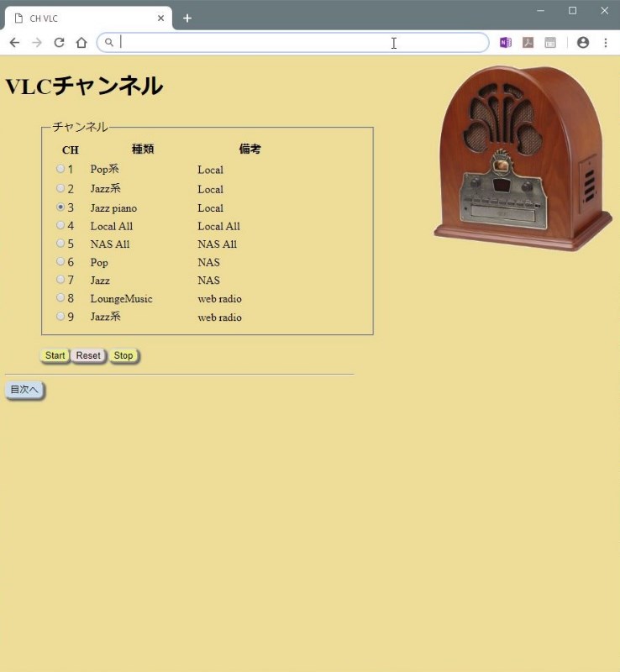The image size is (620, 672).
Task: Click the 'LoungeMusic' text
Action: point(121,299)
